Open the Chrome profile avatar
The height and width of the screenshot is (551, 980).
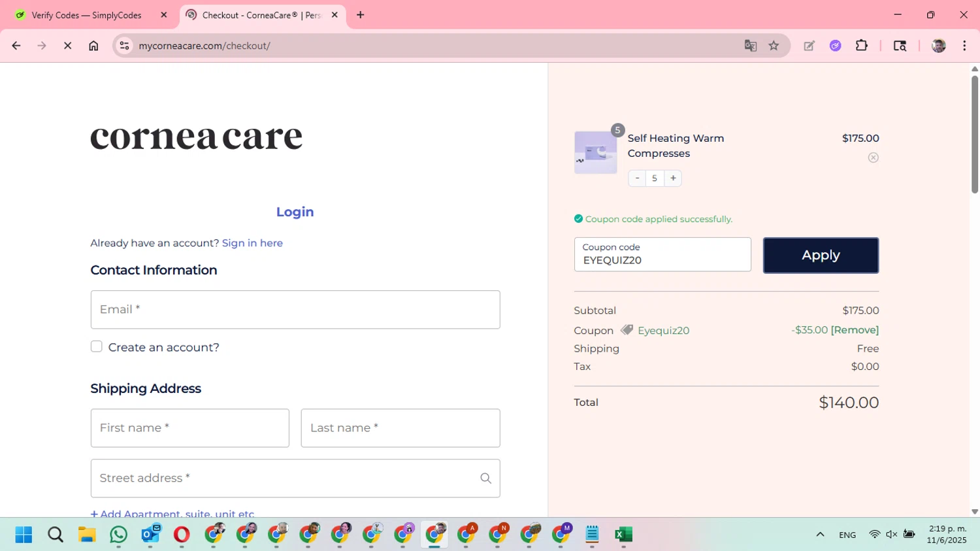939,46
